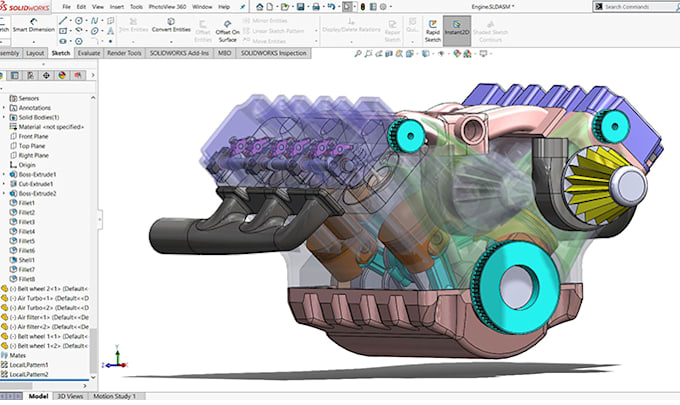This screenshot has height=405, width=680.
Task: Expand the Solid Bodies(1) folder
Action: point(5,118)
